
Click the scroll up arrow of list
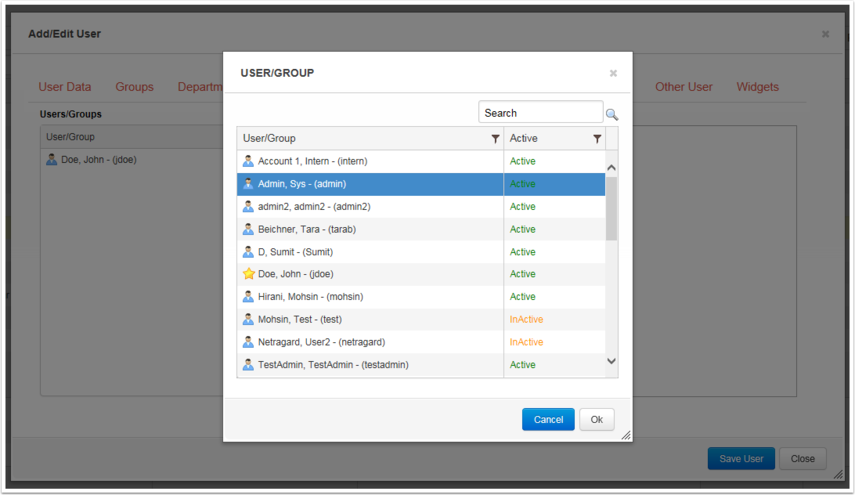click(611, 167)
